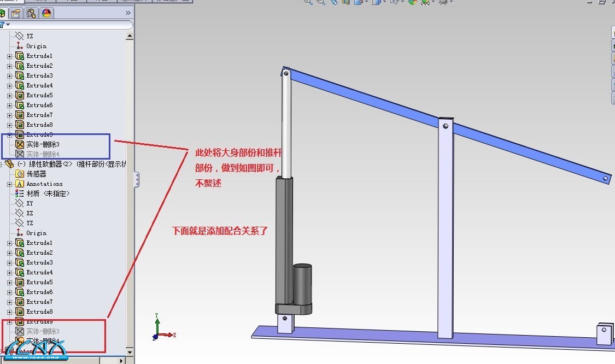Select the Origin icon in the first feature list
The width and height of the screenshot is (615, 364).
[20, 46]
